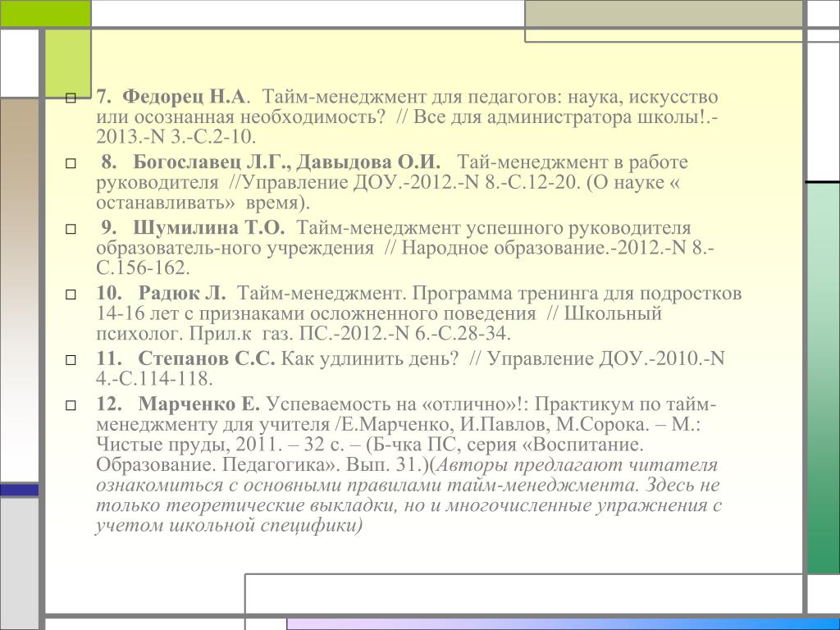Select the bullet square beside item 11
The height and width of the screenshot is (630, 840).
pos(71,360)
